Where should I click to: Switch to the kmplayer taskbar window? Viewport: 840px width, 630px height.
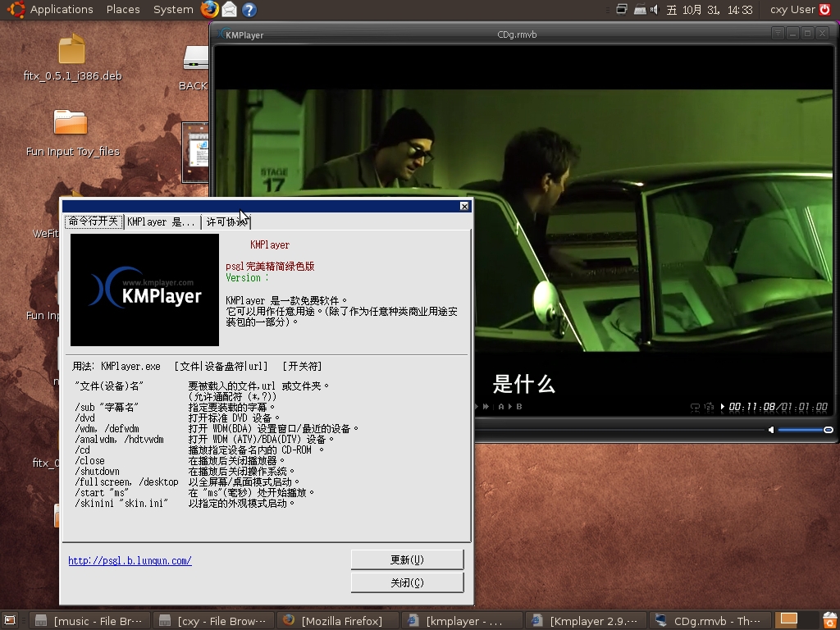tap(462, 621)
